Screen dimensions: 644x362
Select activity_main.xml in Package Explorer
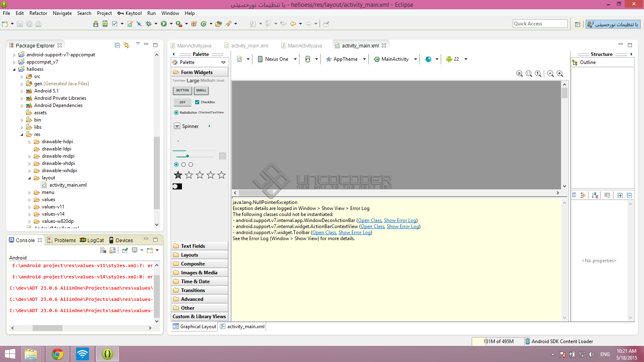tap(64, 185)
